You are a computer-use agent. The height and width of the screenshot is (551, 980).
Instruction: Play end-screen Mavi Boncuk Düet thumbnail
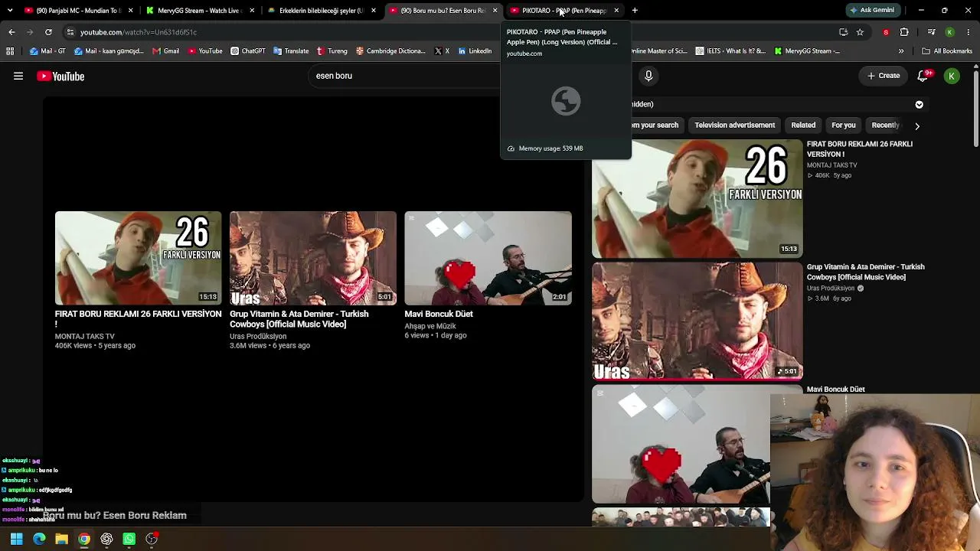pyautogui.click(x=488, y=258)
